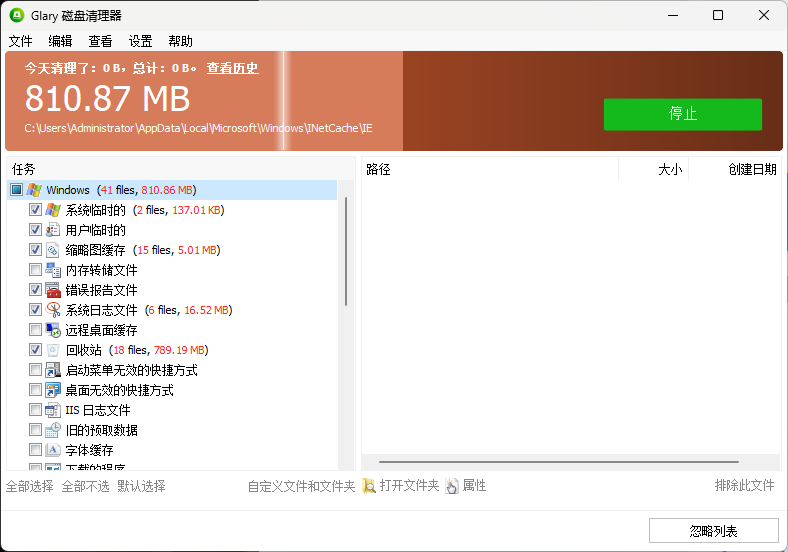The image size is (788, 552).
Task: Open the 文件 menu
Action: [21, 41]
